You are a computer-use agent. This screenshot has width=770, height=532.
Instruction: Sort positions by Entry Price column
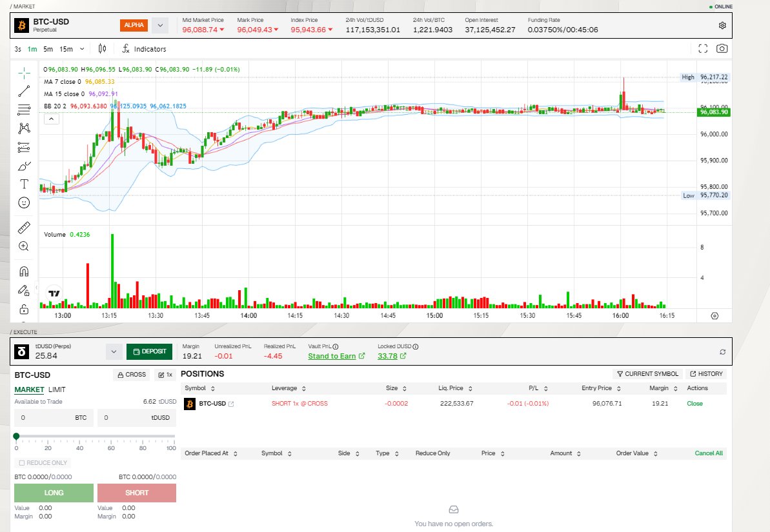pos(601,388)
